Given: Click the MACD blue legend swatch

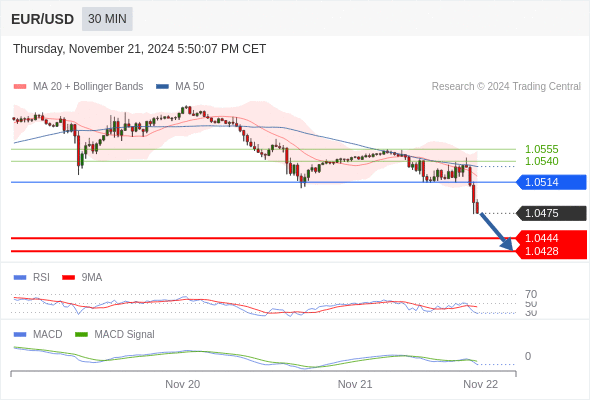Looking at the screenshot, I should [20, 335].
